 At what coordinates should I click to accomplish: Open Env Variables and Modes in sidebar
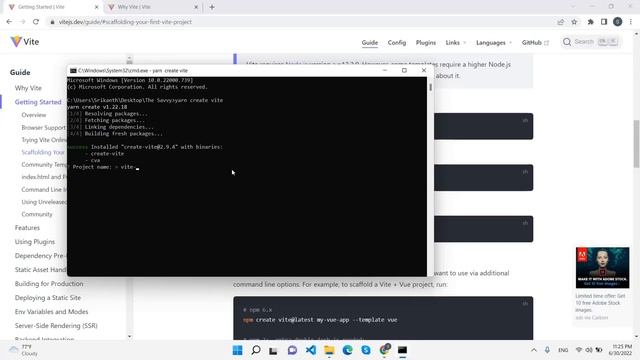tap(51, 311)
